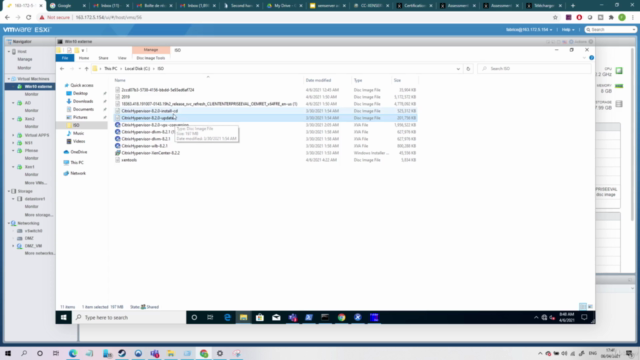The height and width of the screenshot is (360, 640).
Task: Select CitrixHypervisor-XenCenter-8.2.2 installer file
Action: 150,153
